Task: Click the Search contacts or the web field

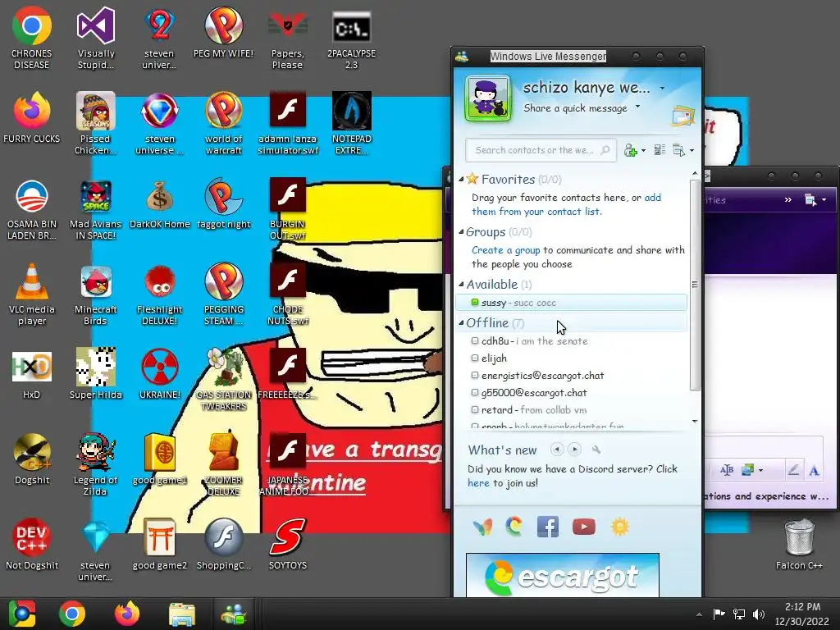Action: tap(540, 150)
